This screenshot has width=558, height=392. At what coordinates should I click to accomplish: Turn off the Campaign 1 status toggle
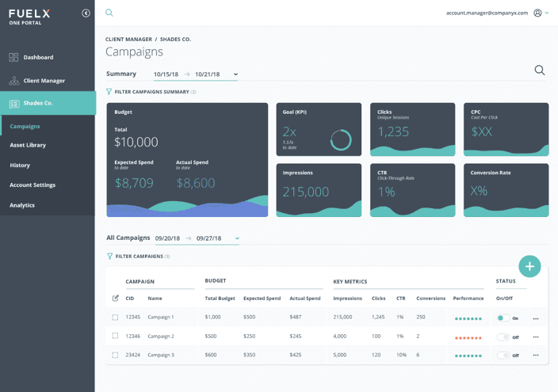(502, 318)
